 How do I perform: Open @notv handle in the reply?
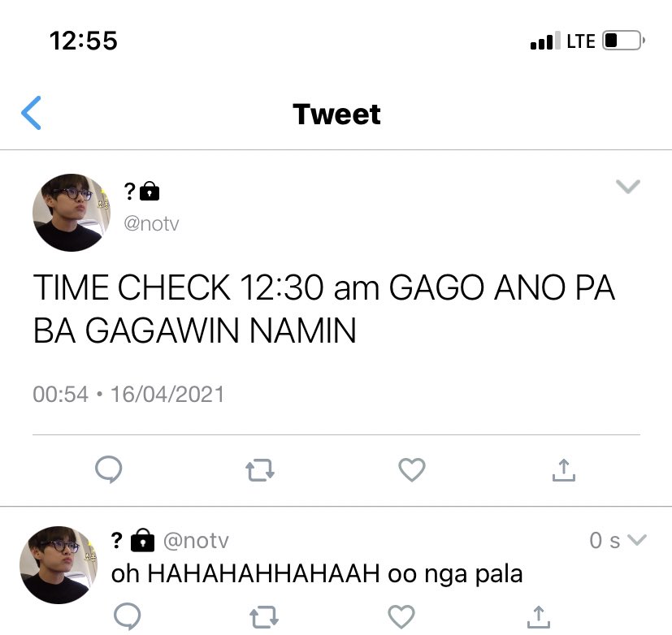click(197, 540)
